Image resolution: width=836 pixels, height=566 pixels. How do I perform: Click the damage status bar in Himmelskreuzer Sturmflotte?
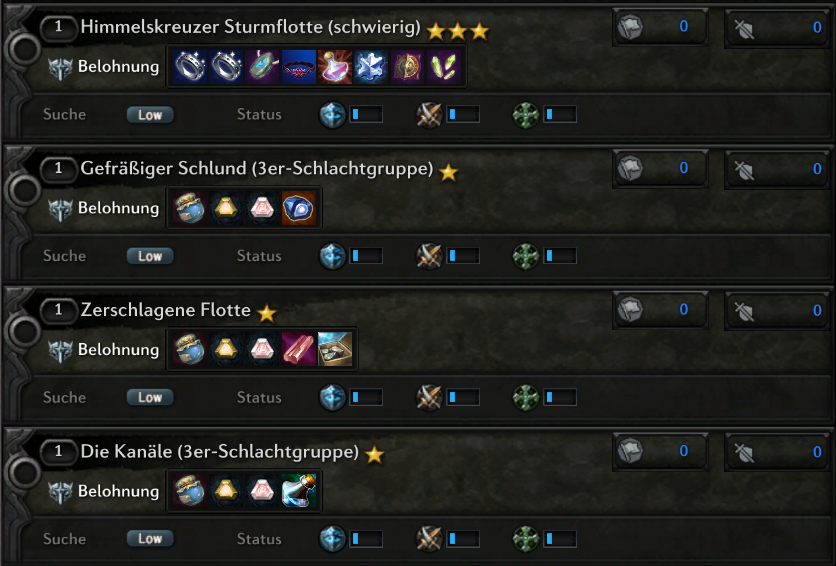click(x=463, y=115)
